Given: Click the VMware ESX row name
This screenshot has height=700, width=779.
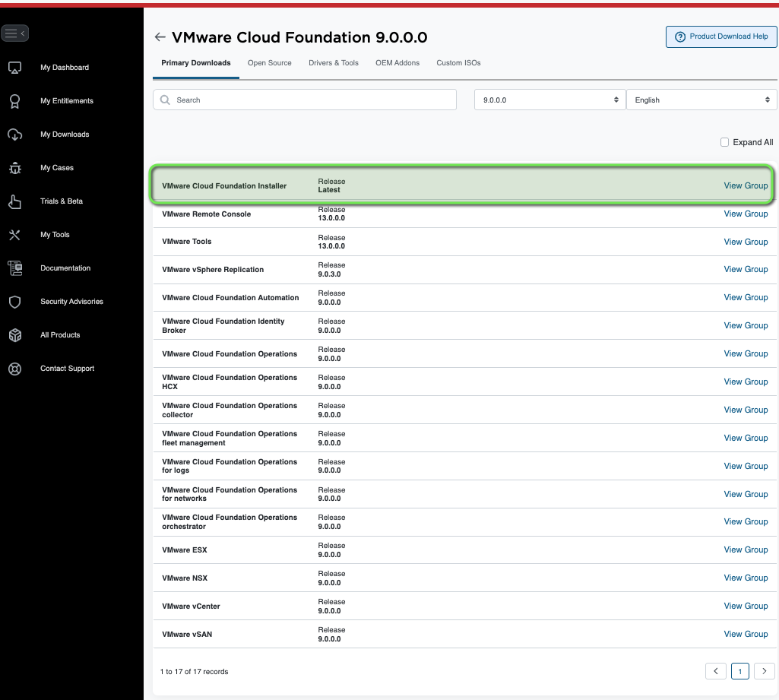Looking at the screenshot, I should pyautogui.click(x=185, y=550).
